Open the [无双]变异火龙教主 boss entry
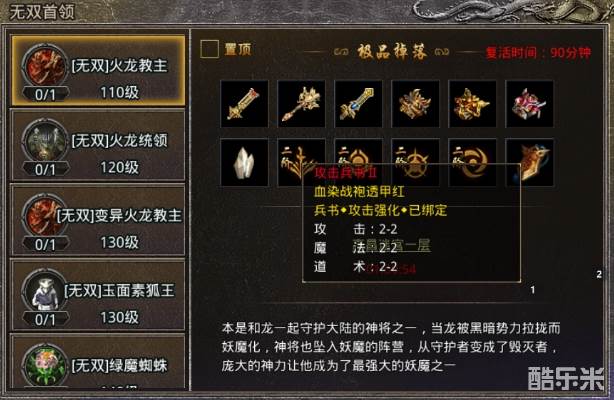The image size is (614, 400). tap(98, 221)
